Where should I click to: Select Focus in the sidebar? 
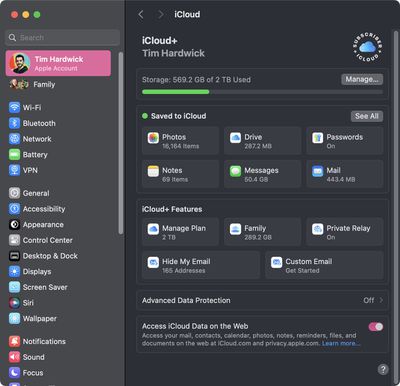click(26, 373)
